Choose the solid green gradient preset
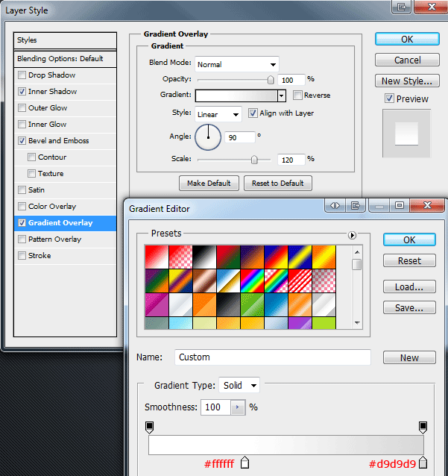This screenshot has width=448, height=476. [253, 305]
